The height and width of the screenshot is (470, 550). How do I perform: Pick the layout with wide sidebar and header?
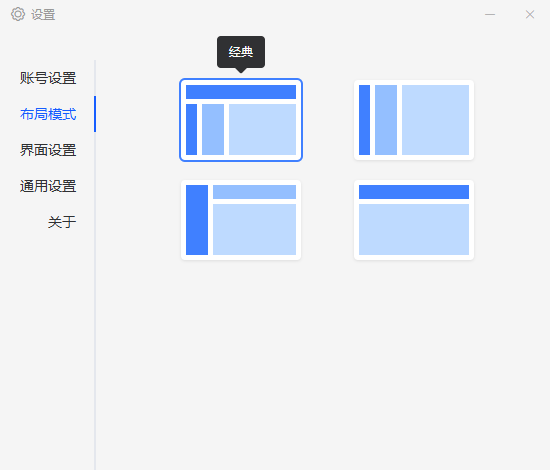pos(241,220)
